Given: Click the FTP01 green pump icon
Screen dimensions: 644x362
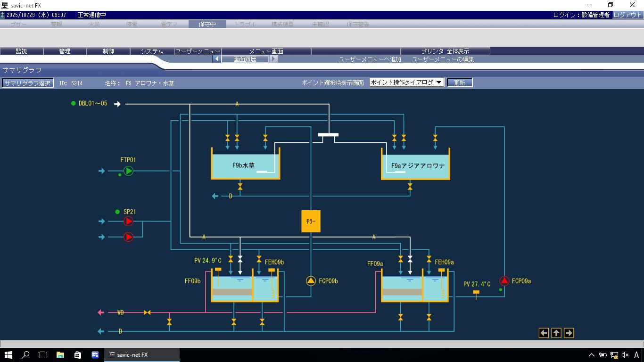Looking at the screenshot, I should [128, 171].
